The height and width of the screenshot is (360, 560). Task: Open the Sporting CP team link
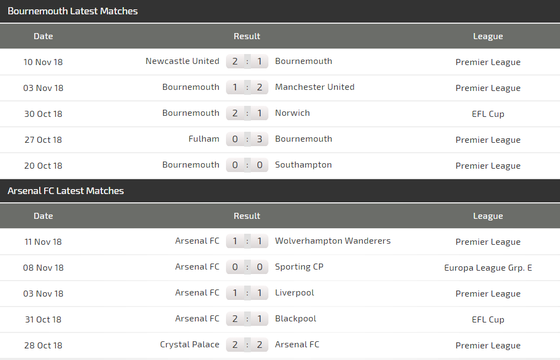[299, 267]
